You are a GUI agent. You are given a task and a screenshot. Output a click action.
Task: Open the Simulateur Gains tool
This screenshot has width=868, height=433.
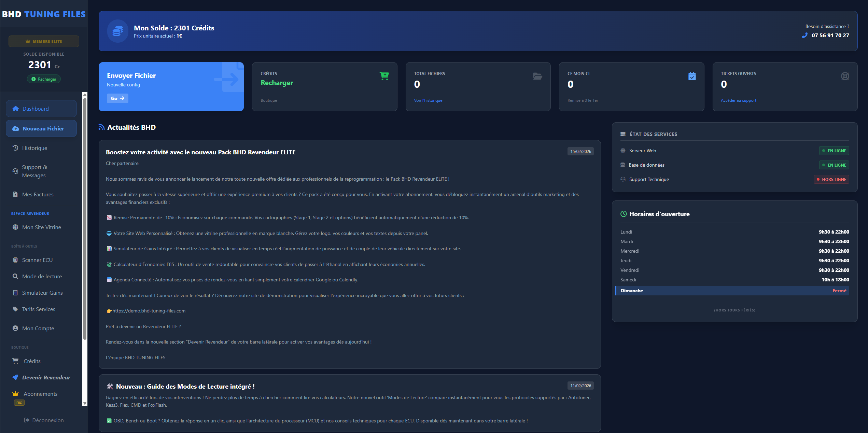[42, 293]
